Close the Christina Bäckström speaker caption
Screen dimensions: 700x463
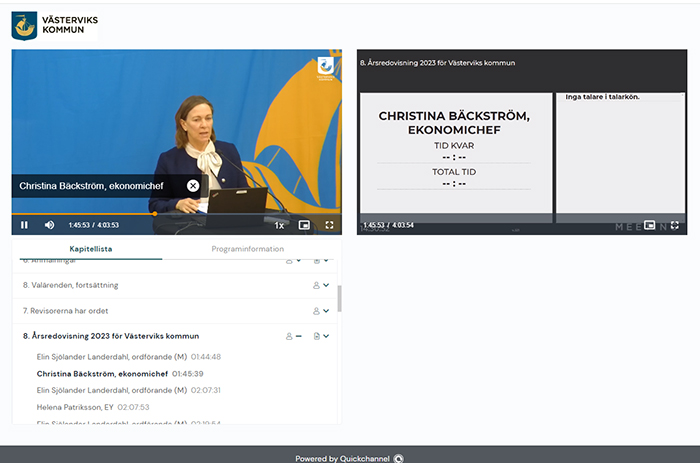pos(193,186)
